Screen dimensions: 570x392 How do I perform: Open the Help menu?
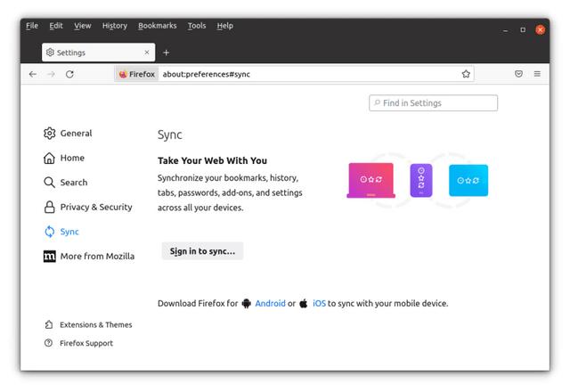(225, 26)
